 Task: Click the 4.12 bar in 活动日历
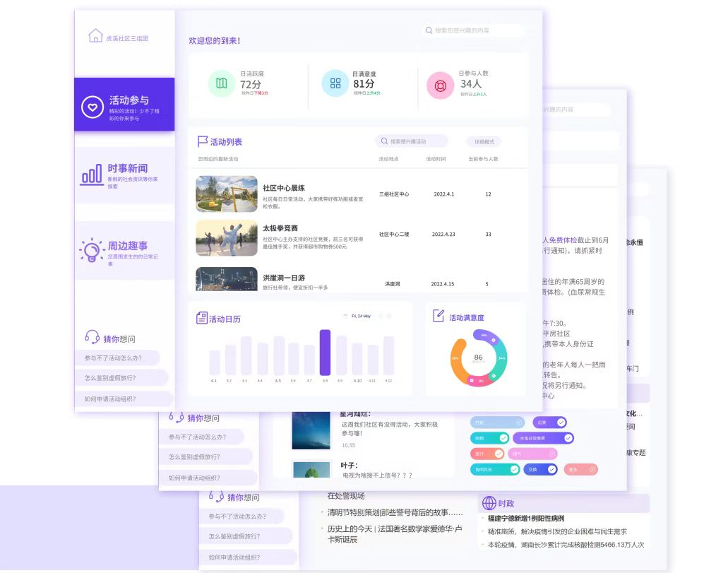388,356
